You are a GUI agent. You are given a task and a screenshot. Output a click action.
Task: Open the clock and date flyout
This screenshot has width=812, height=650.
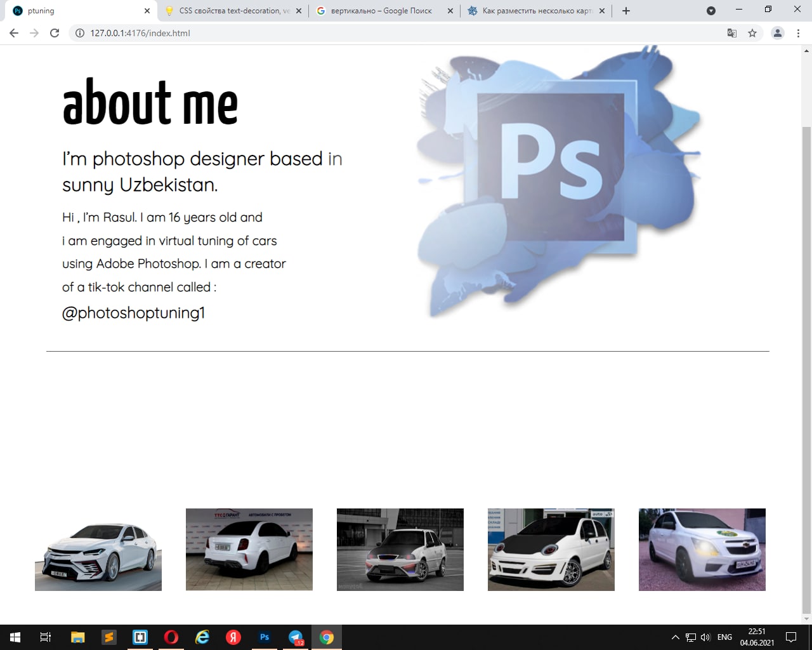click(x=757, y=637)
